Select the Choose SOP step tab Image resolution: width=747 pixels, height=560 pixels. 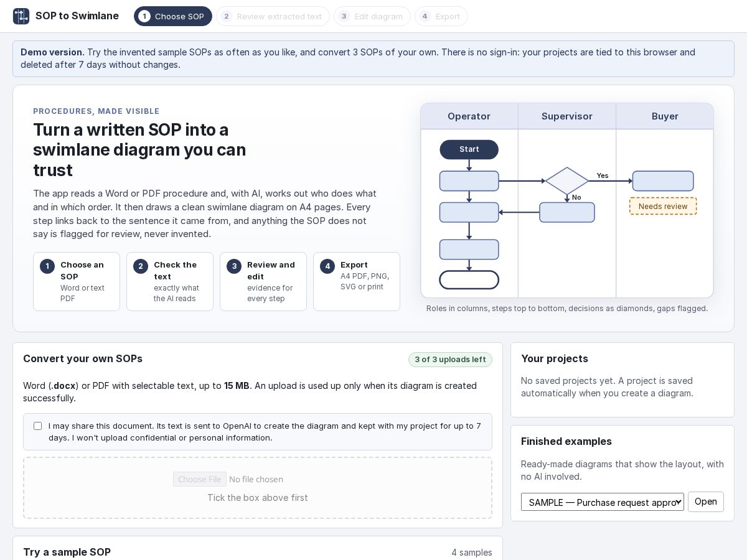pyautogui.click(x=173, y=16)
